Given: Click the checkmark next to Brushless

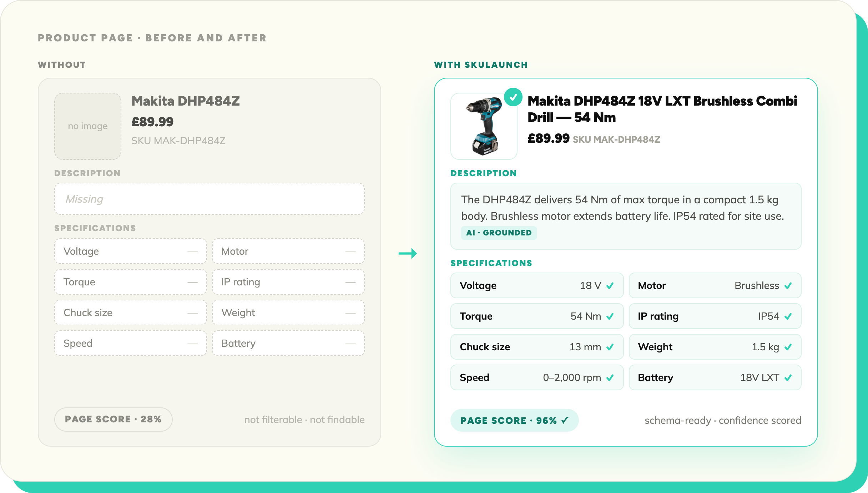Looking at the screenshot, I should pos(788,286).
